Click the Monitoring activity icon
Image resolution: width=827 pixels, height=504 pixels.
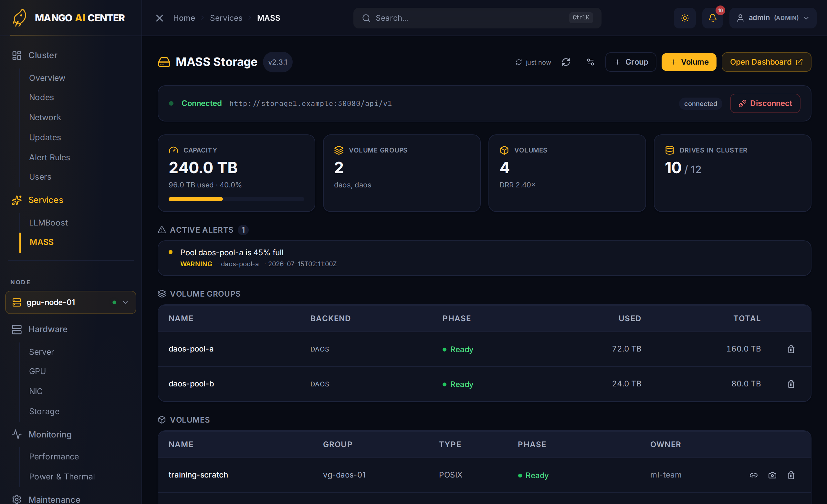[17, 435]
